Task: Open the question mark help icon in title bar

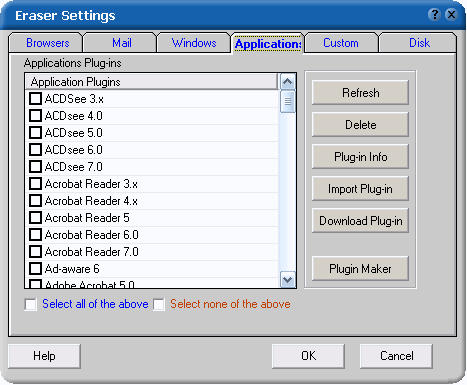Action: [435, 15]
